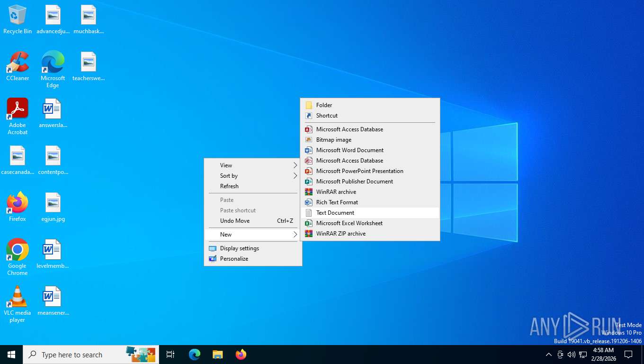Launch Edge from the taskbar
This screenshot has width=644, height=364.
[x=195, y=355]
